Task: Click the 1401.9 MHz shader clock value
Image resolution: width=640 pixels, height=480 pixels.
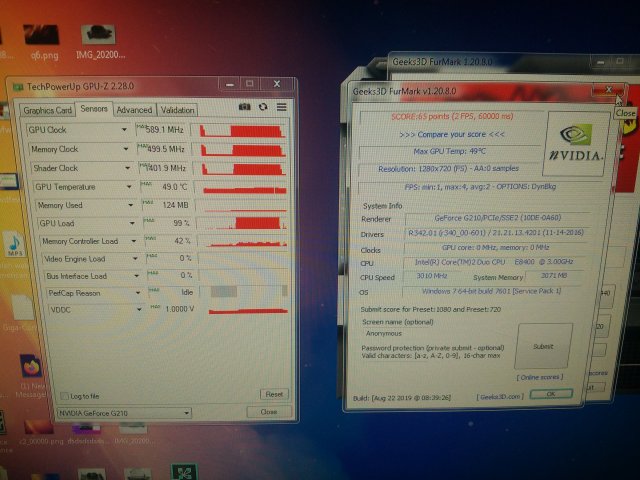Action: [164, 168]
